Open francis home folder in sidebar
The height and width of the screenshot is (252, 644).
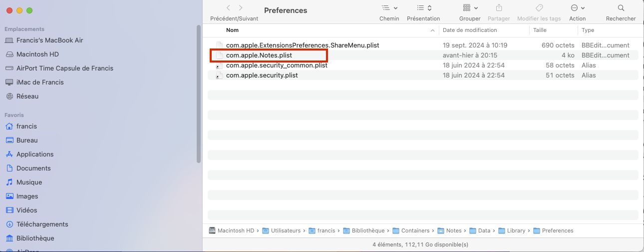click(26, 126)
